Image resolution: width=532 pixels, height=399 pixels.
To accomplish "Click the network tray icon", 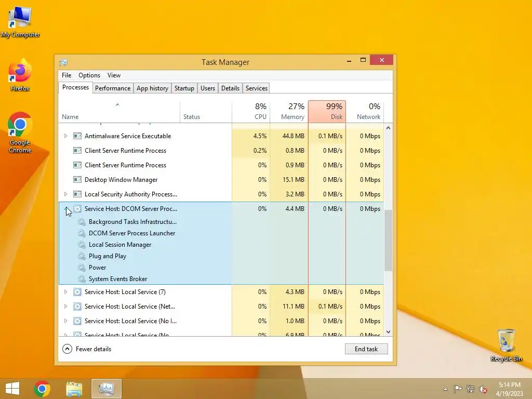I will [471, 389].
